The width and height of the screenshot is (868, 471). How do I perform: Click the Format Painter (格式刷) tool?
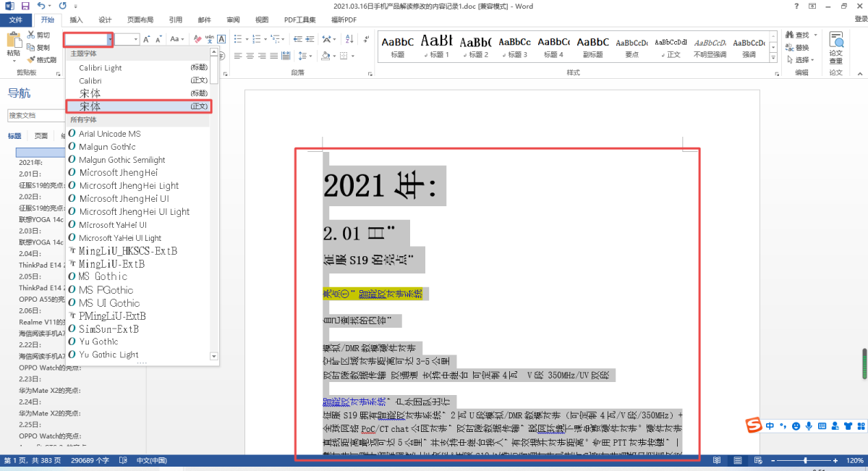(42, 59)
